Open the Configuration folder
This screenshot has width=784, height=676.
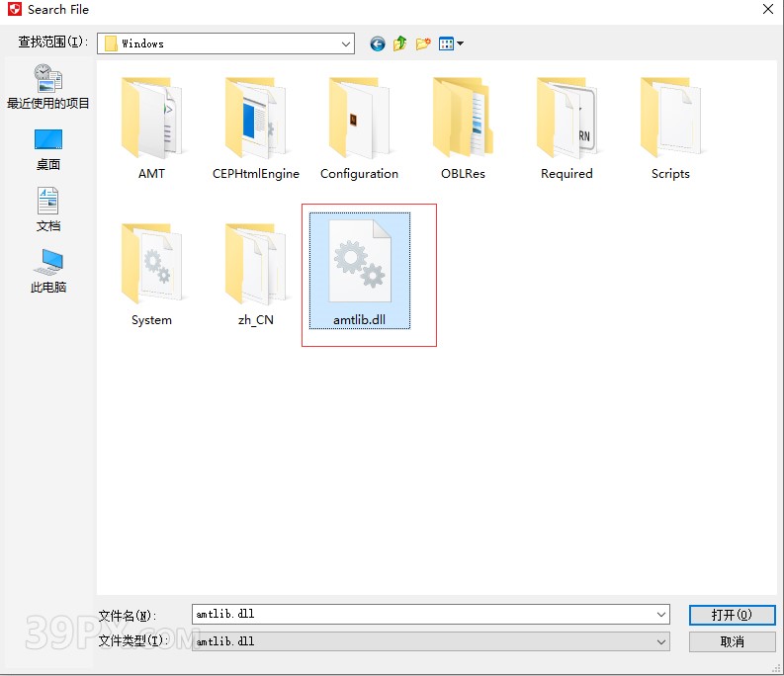pyautogui.click(x=359, y=129)
